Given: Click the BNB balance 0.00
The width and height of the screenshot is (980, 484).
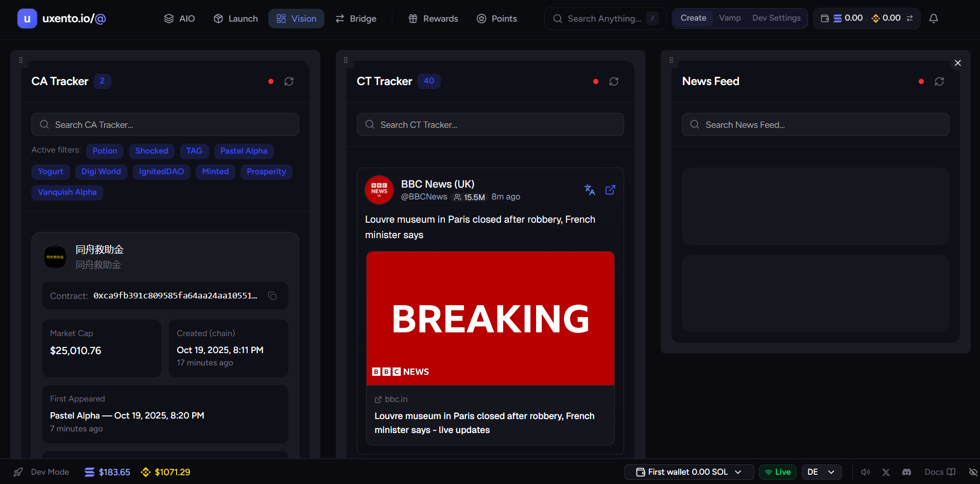Looking at the screenshot, I should tap(886, 18).
